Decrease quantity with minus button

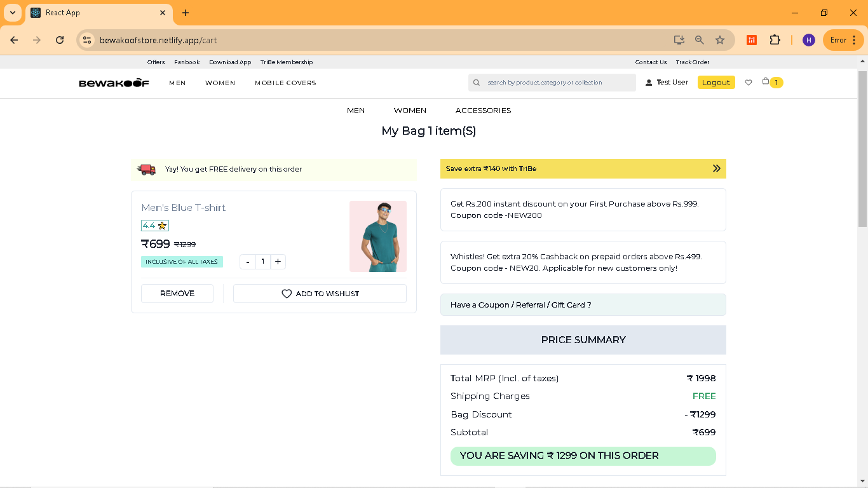pyautogui.click(x=248, y=262)
